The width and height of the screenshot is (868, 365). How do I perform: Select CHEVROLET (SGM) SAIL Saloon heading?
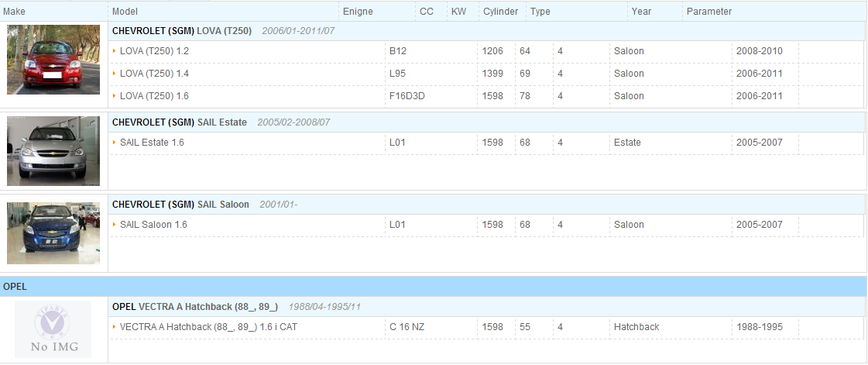(x=180, y=205)
